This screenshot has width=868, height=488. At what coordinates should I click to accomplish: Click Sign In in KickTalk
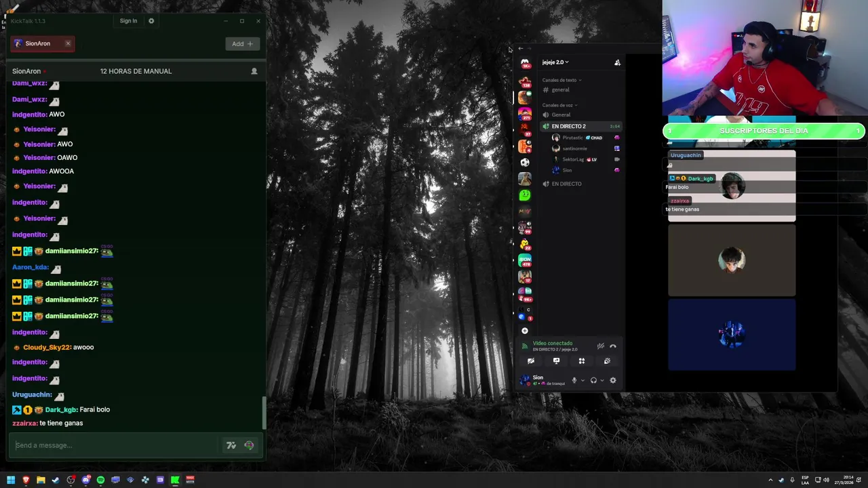click(128, 21)
